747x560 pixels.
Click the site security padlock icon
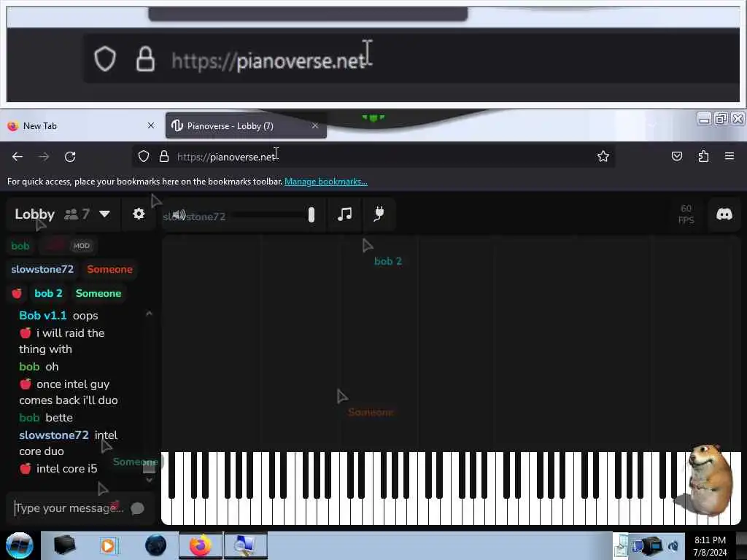coord(164,156)
